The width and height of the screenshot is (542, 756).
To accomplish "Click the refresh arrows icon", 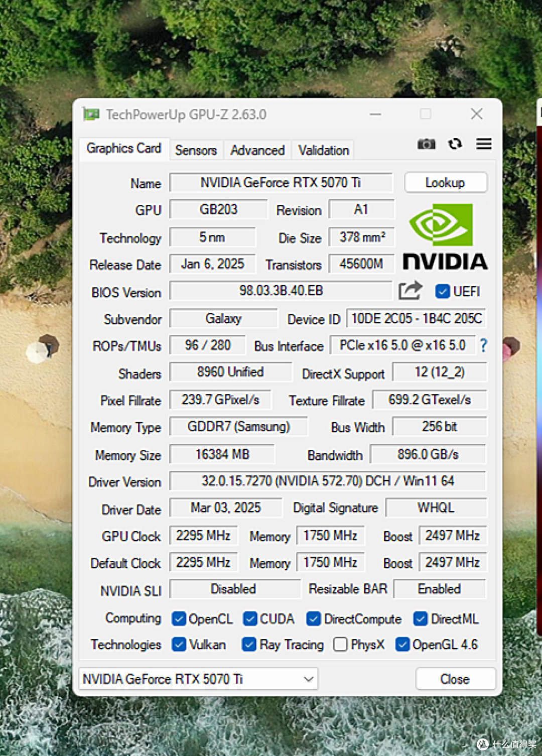I will (455, 144).
